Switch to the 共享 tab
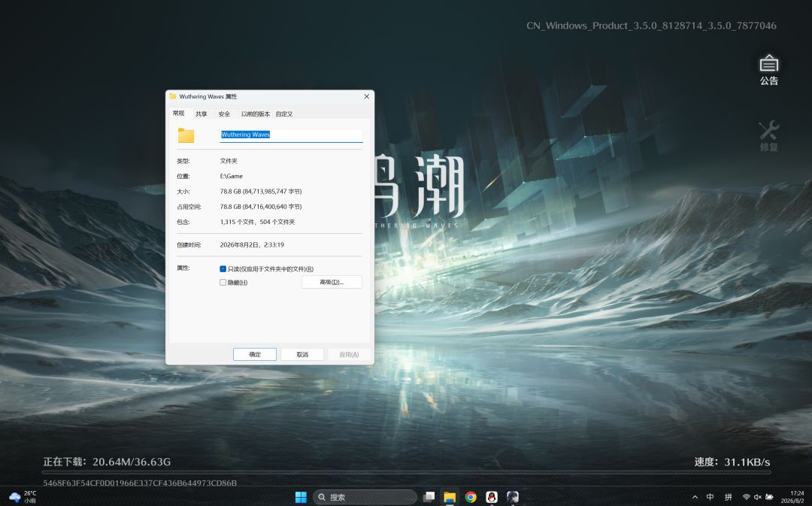 [x=201, y=114]
